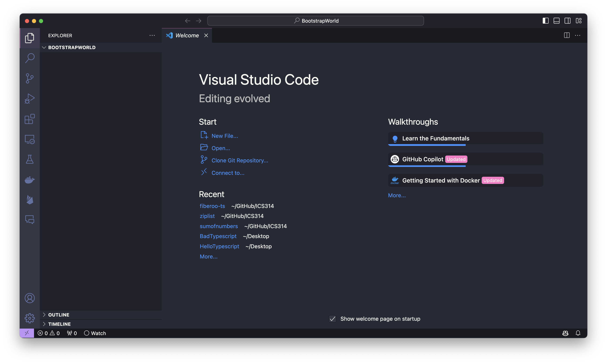Open recent project fiberoo-ts
Image resolution: width=607 pixels, height=364 pixels.
(212, 206)
